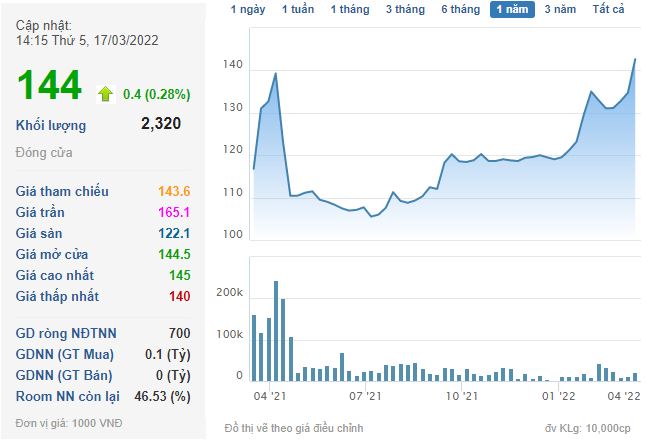Click the price peak at chart's right edge

point(636,59)
